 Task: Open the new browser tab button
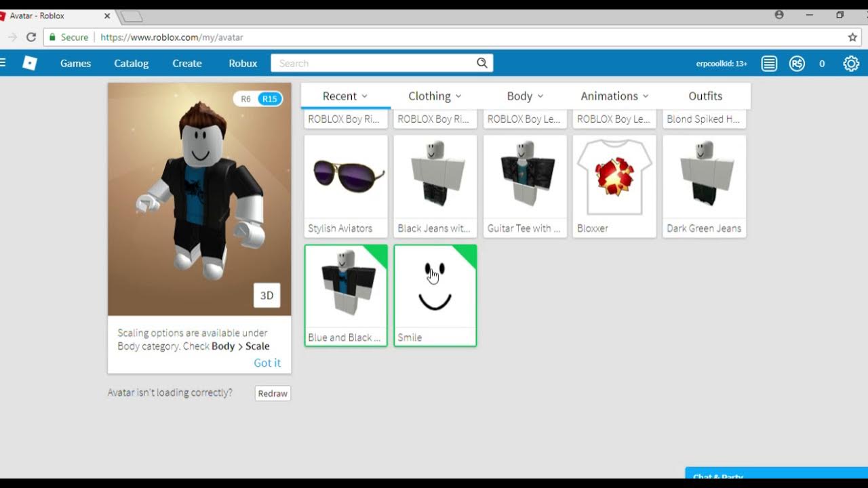(132, 16)
